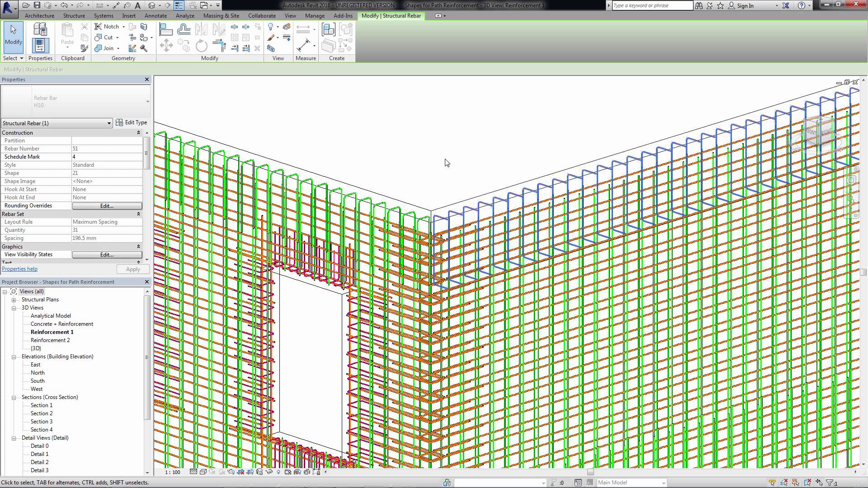Switch to the Architecture ribbon tab
868x488 pixels.
[39, 15]
